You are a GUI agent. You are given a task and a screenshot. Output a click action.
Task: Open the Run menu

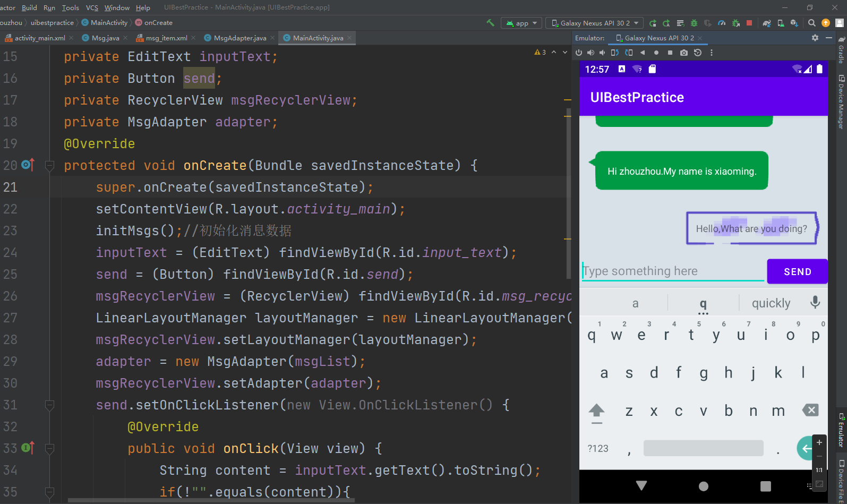tap(49, 7)
